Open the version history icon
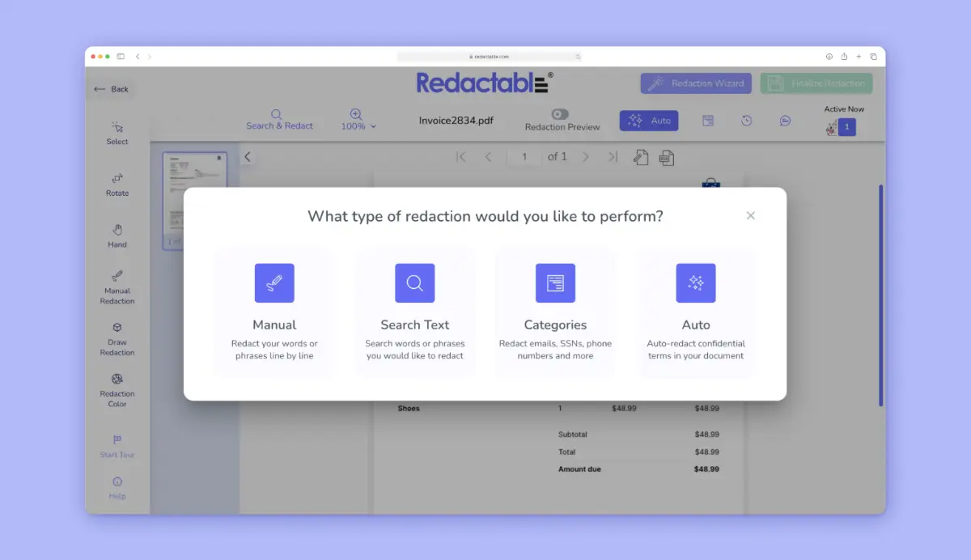The width and height of the screenshot is (971, 560). point(745,120)
